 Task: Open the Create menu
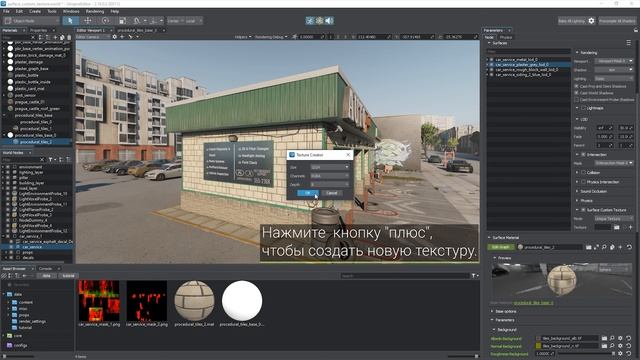(35, 11)
